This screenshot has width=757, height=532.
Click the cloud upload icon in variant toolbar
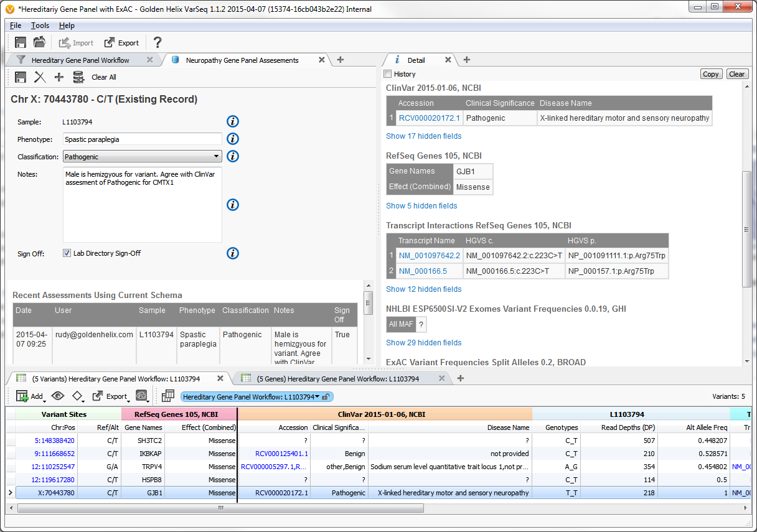tap(140, 396)
